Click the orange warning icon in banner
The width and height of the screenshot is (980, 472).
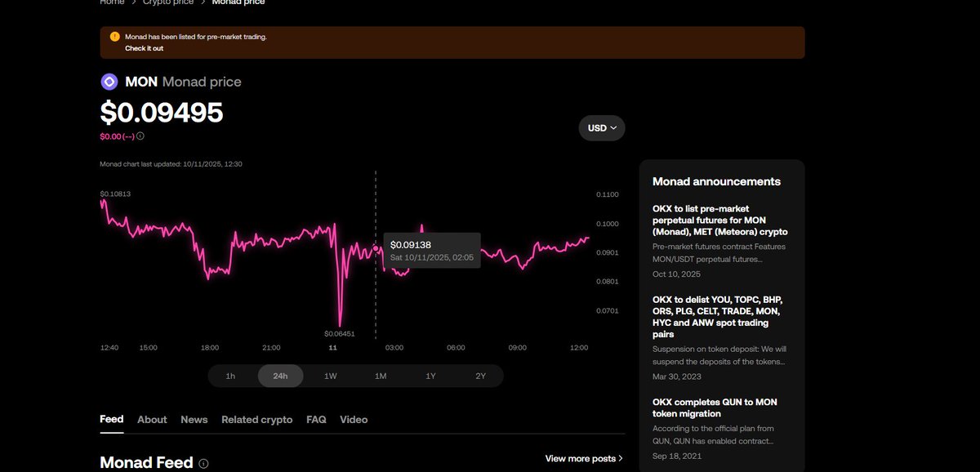[x=115, y=37]
